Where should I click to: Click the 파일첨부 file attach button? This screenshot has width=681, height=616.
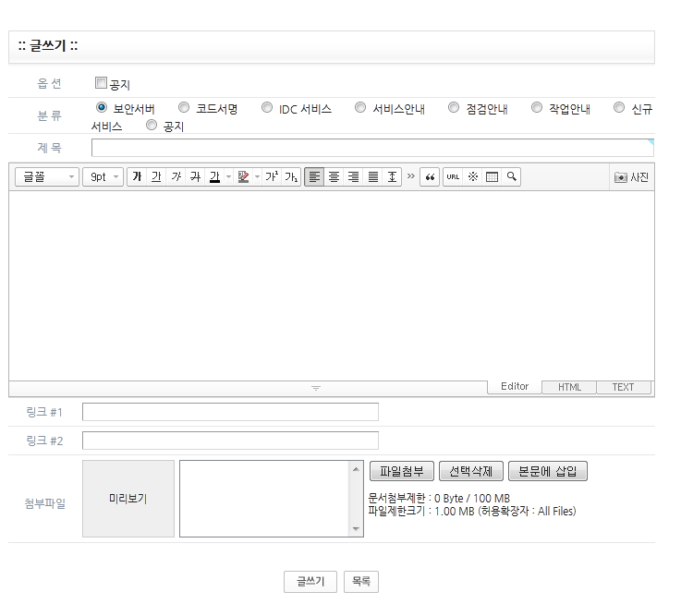[402, 472]
